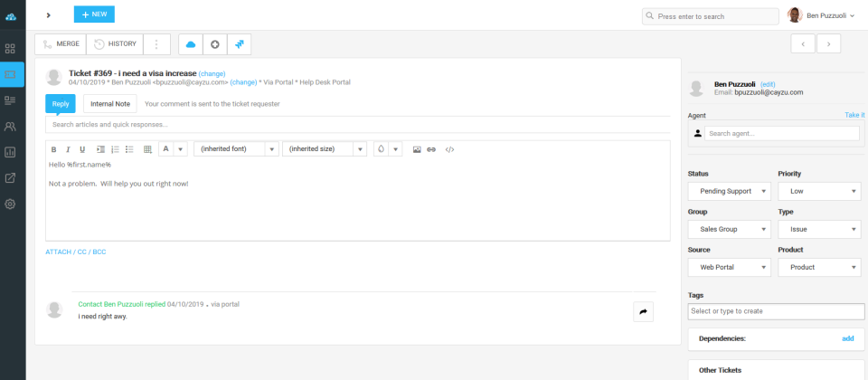Insert a bulleted list

point(129,149)
